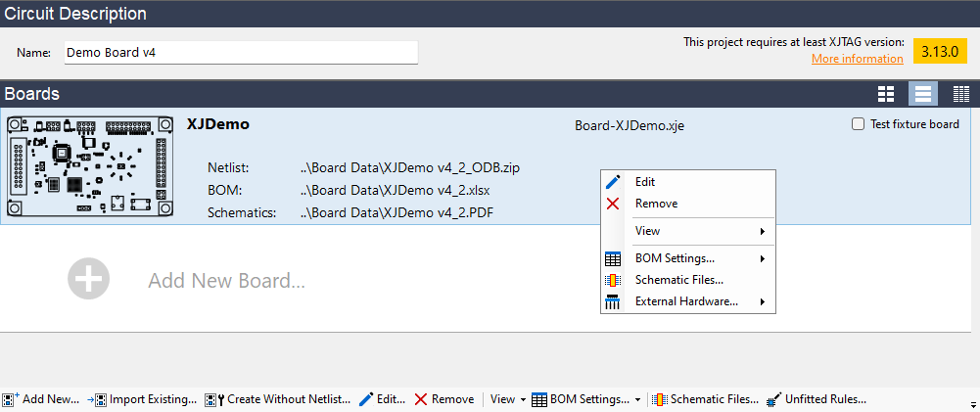
Task: Click the Add New Board plus icon
Action: coord(88,280)
